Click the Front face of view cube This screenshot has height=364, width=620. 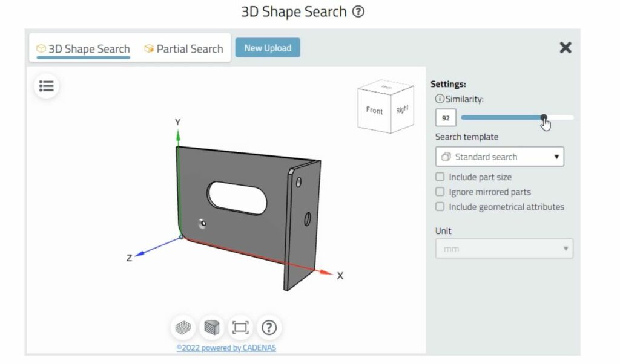374,111
